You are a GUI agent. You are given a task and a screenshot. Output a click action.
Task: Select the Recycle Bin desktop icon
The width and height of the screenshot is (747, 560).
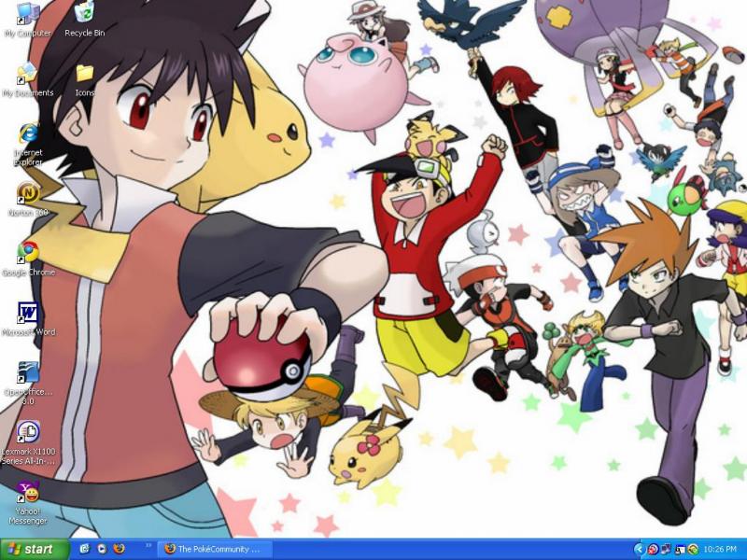pyautogui.click(x=84, y=20)
